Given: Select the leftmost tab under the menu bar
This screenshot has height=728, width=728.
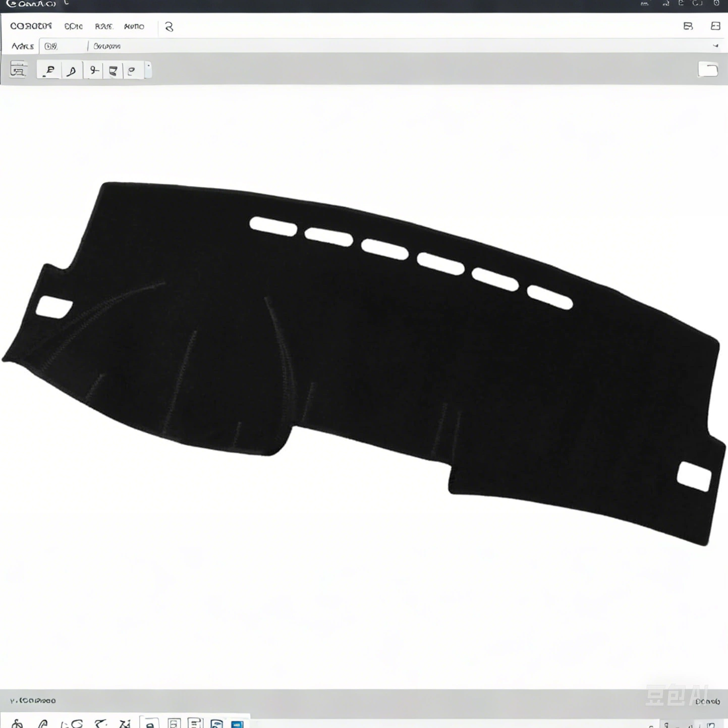Looking at the screenshot, I should (23, 46).
